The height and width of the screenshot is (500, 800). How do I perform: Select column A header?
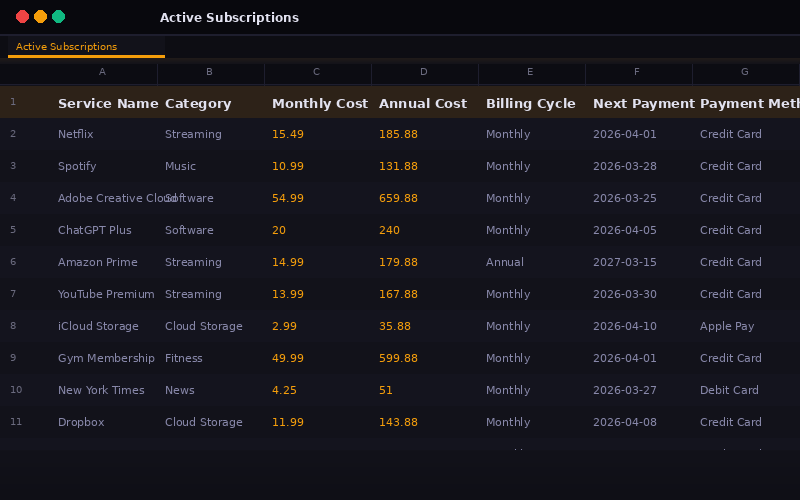click(104, 72)
